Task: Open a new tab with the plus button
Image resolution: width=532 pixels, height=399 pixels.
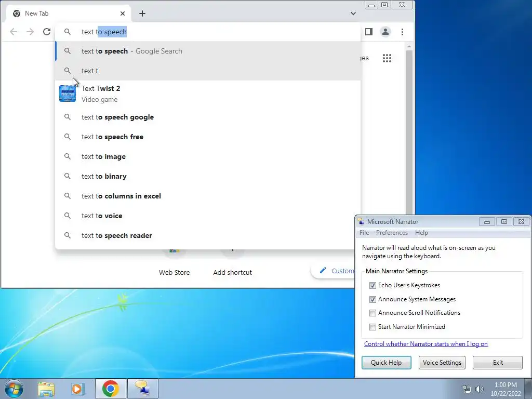Action: [142, 14]
